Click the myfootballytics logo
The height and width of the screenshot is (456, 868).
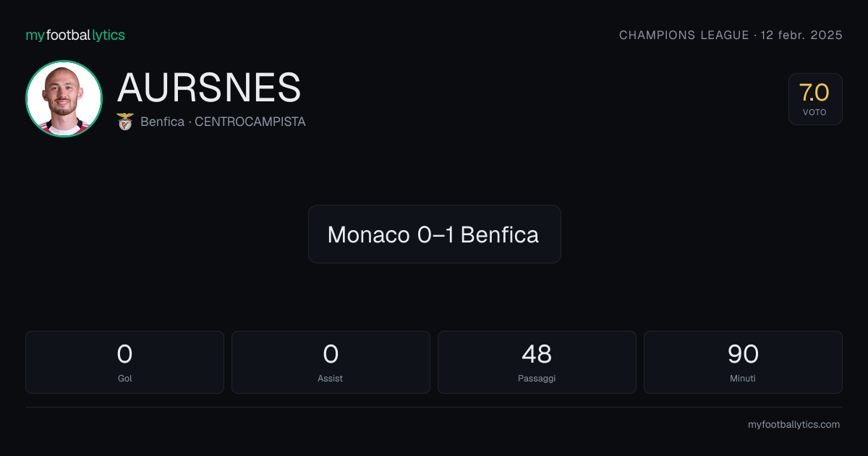click(75, 35)
